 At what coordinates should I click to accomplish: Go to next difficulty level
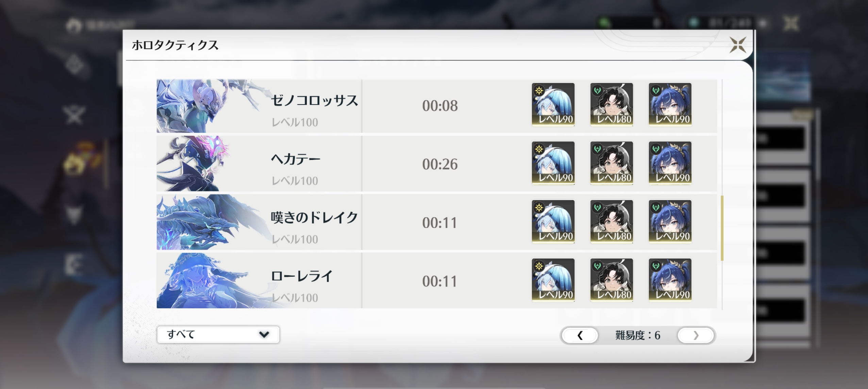pyautogui.click(x=696, y=336)
